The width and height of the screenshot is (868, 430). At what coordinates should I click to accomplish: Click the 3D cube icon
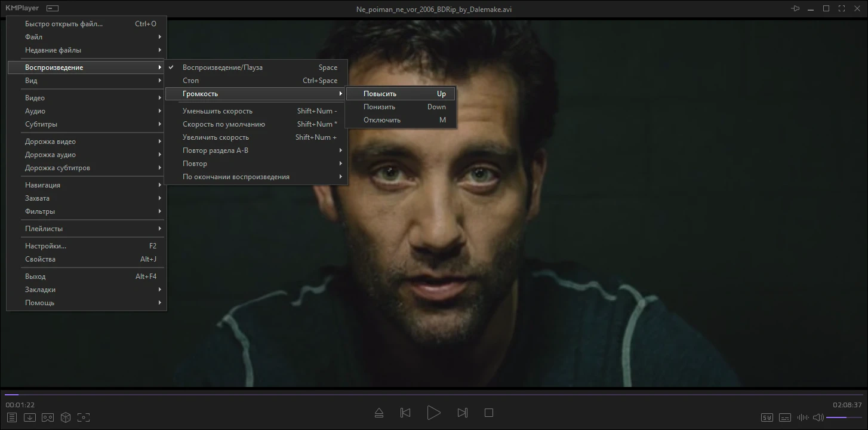pos(66,417)
